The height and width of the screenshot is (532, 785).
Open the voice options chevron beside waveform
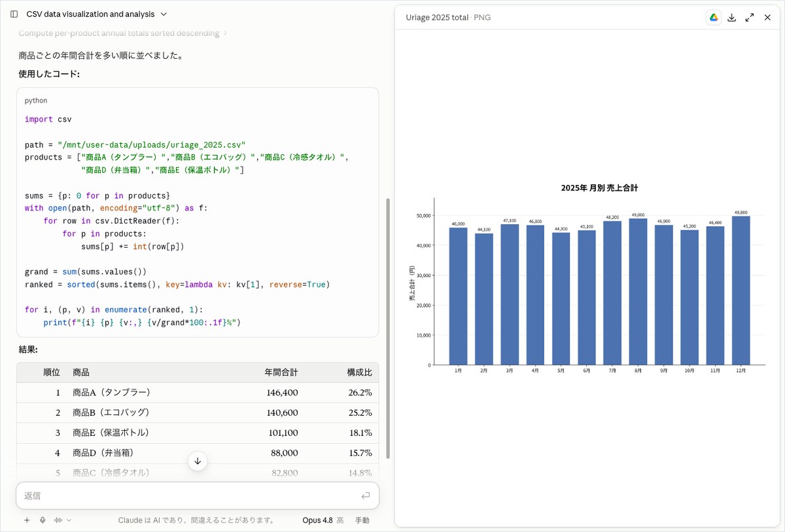[69, 520]
